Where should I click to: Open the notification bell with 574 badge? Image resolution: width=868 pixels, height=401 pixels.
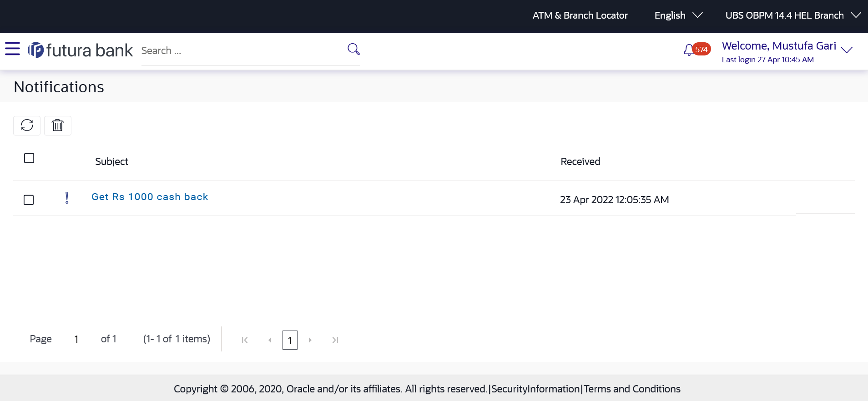point(696,50)
